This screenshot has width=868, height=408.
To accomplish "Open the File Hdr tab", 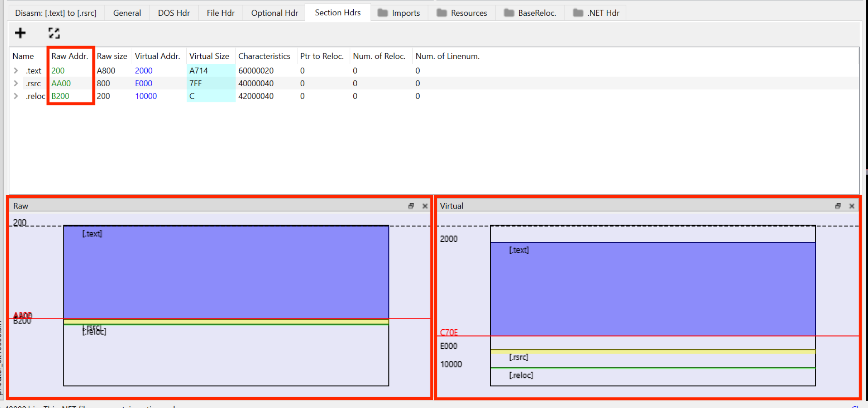I will 221,13.
